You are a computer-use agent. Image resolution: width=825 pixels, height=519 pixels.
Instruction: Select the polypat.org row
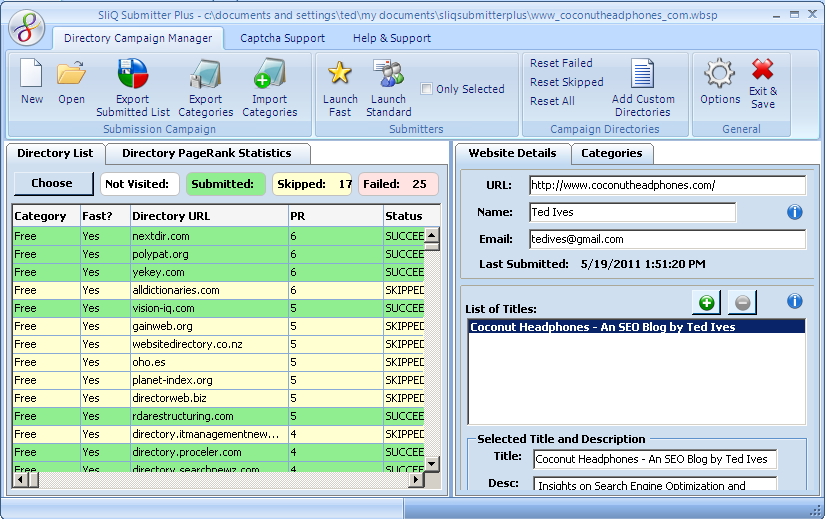[218, 254]
